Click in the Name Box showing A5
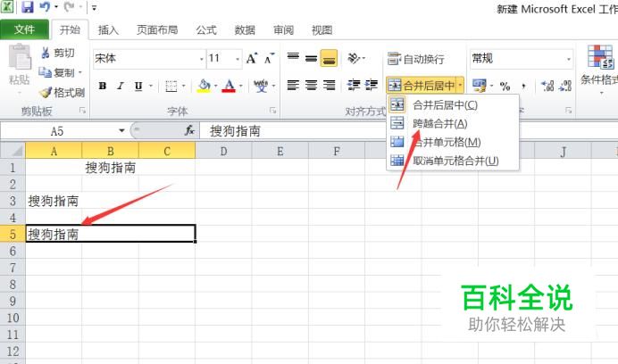Image resolution: width=618 pixels, height=364 pixels. [x=58, y=131]
